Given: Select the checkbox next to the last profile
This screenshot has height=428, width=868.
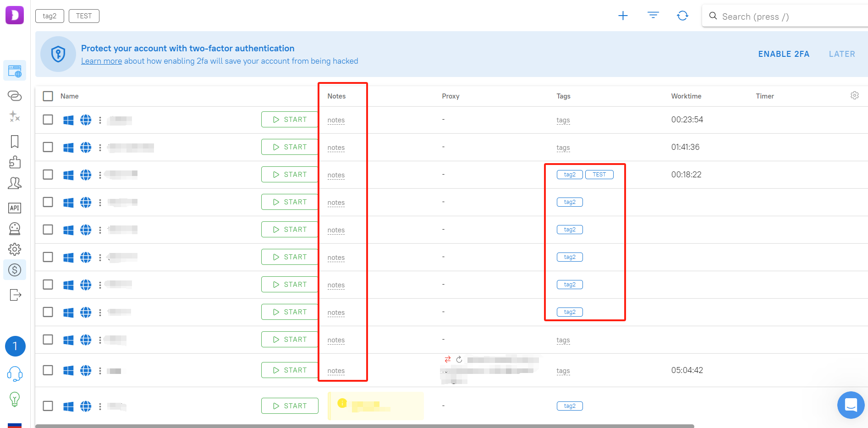Looking at the screenshot, I should 48,406.
